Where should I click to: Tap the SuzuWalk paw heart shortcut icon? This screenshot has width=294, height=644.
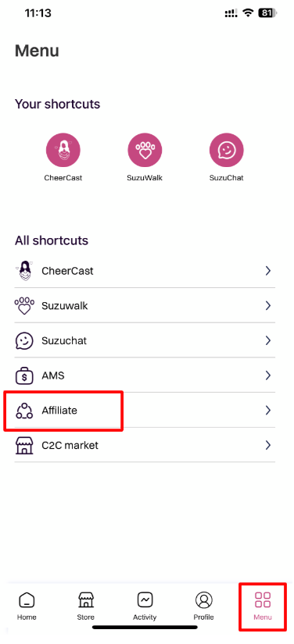tap(145, 150)
